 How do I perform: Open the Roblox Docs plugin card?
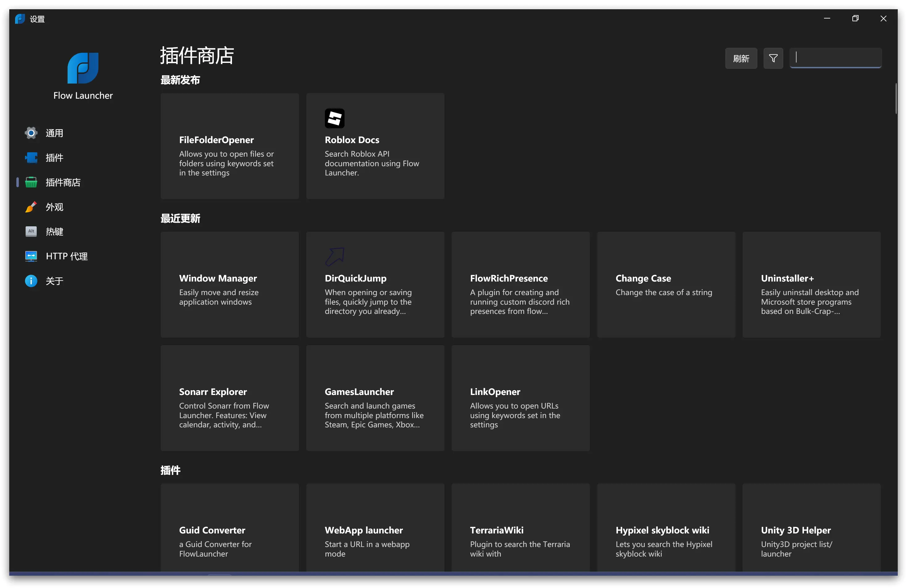[375, 146]
